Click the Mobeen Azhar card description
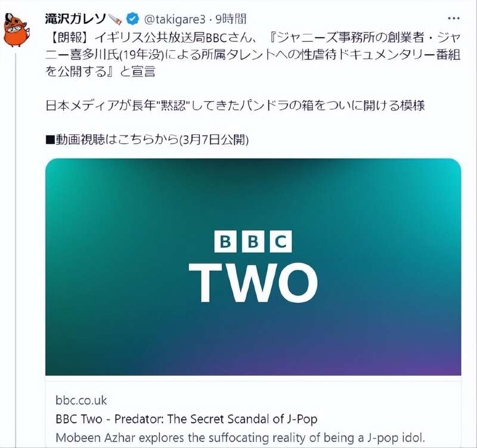Screen dimensions: 477x448 [x=240, y=438]
